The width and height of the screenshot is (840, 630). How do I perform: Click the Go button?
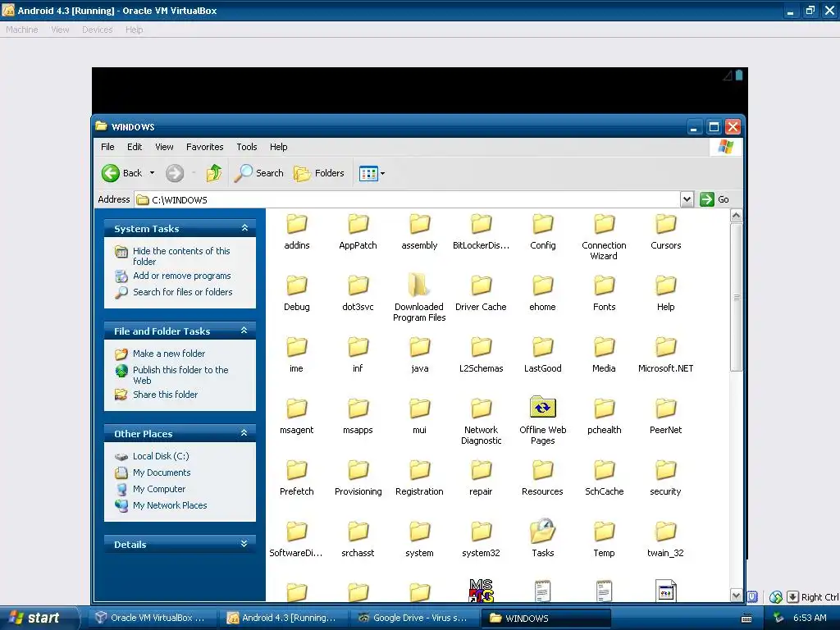point(714,199)
